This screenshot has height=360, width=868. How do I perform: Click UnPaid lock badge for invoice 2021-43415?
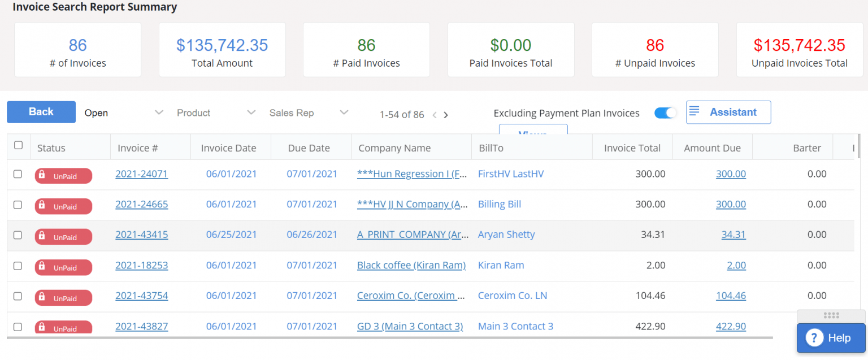63,237
